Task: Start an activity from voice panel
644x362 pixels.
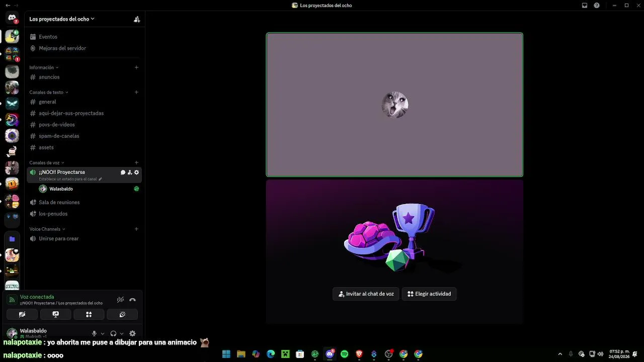Action: coord(89,314)
